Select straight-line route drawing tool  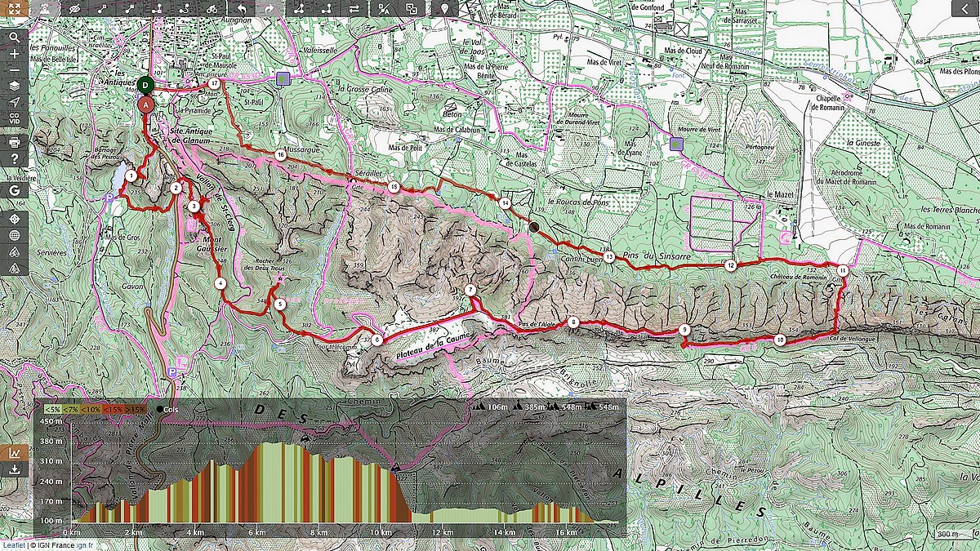pyautogui.click(x=102, y=8)
